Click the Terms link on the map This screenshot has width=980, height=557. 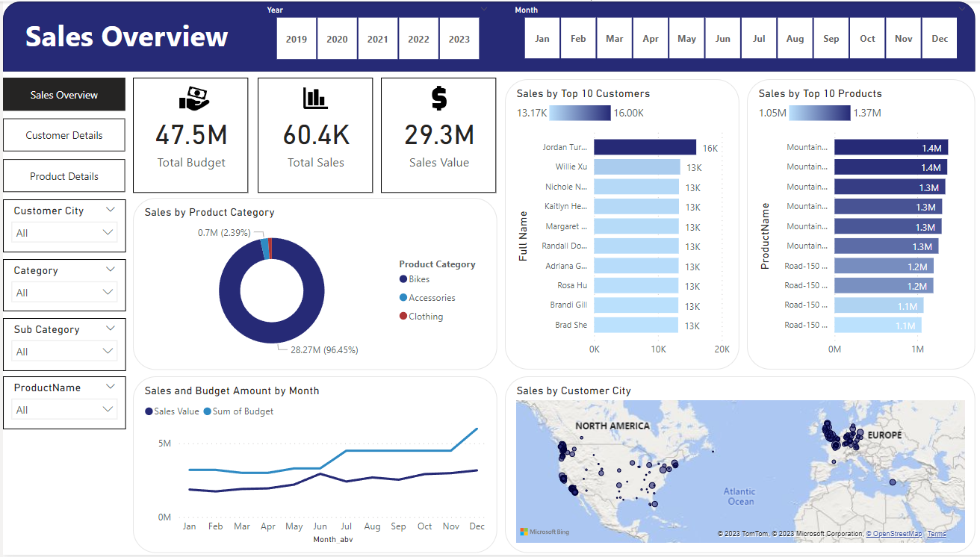pos(936,533)
